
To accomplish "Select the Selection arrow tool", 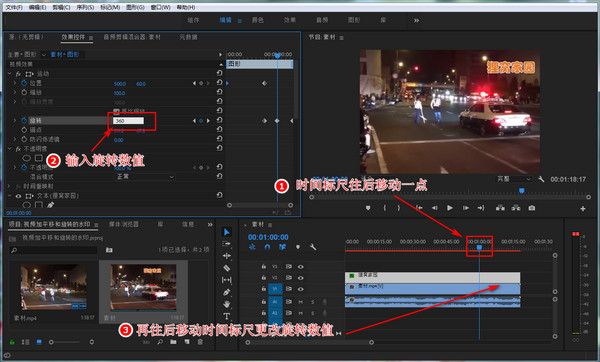I will [227, 232].
